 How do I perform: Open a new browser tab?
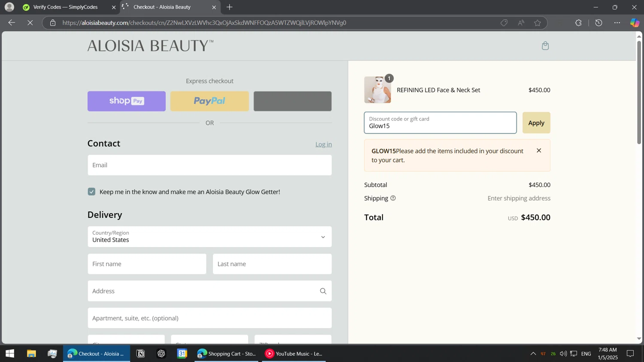[x=230, y=7]
